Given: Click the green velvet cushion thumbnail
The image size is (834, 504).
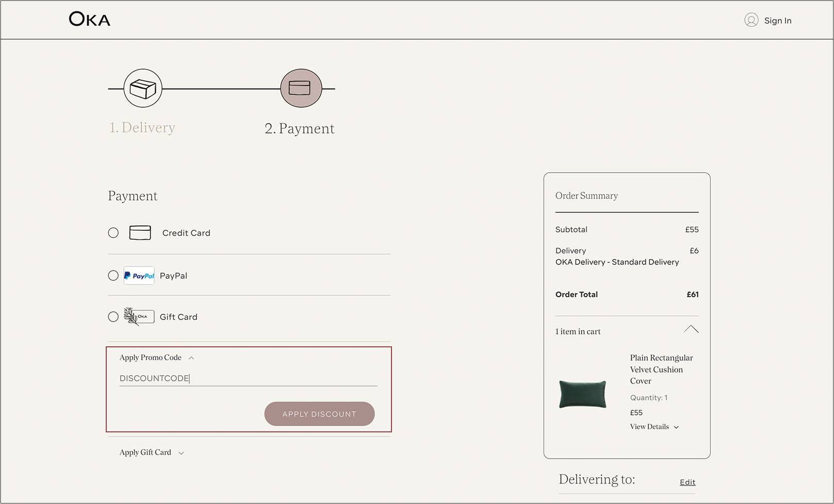Looking at the screenshot, I should click(x=583, y=394).
